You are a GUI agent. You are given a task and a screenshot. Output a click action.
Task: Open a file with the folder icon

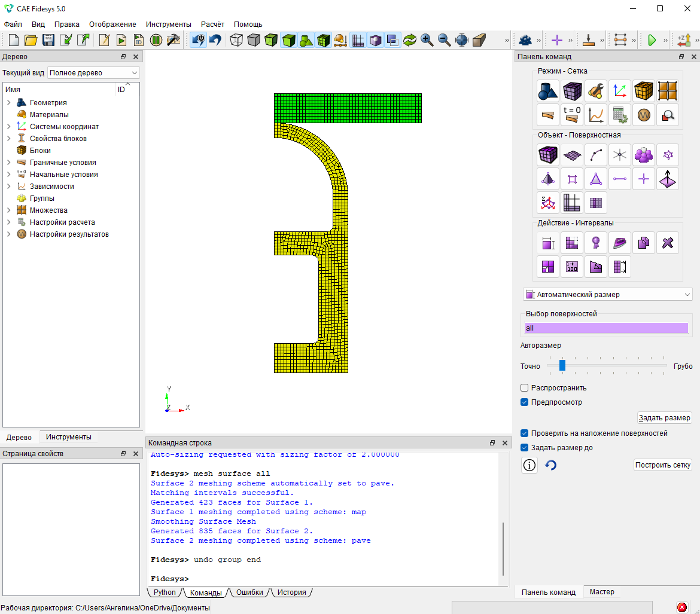[x=31, y=40]
